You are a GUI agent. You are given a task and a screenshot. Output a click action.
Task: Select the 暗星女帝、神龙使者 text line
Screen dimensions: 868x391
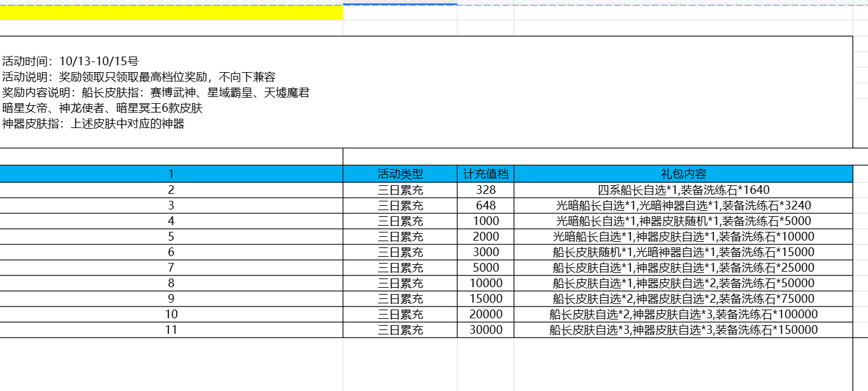pos(102,108)
